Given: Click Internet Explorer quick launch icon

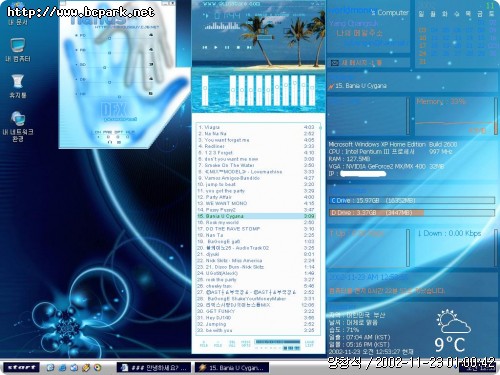Looking at the screenshot, I should click(x=62, y=368).
